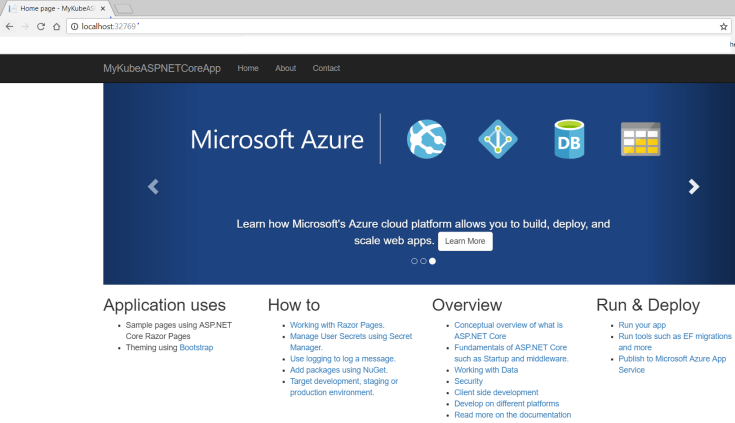Reload the page with refresh icon
This screenshot has height=423, width=735.
pos(41,27)
